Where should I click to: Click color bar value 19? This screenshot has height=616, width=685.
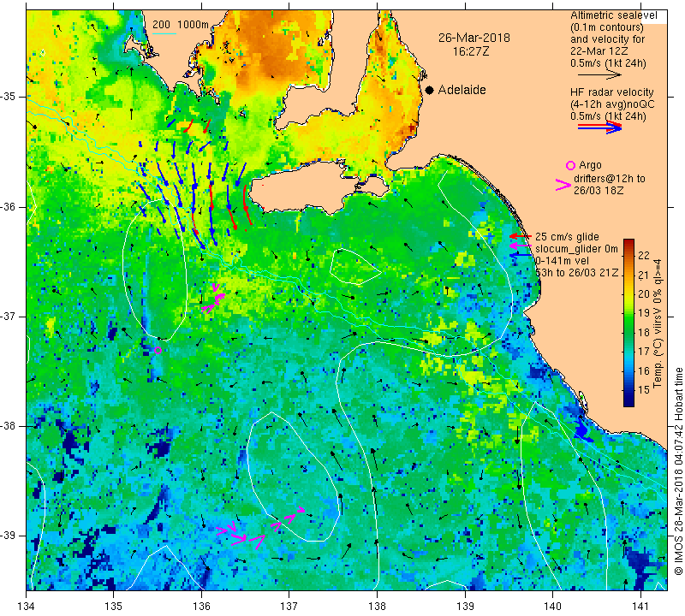[x=644, y=312]
